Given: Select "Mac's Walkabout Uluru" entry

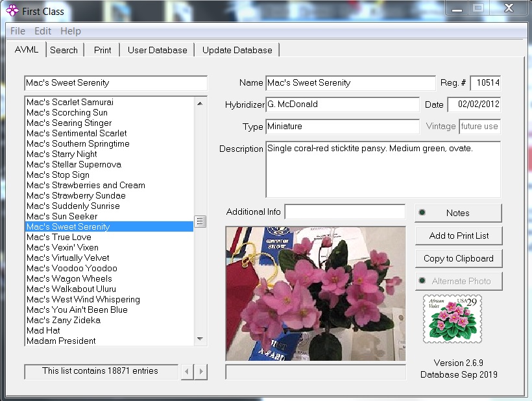Looking at the screenshot, I should (x=109, y=289).
